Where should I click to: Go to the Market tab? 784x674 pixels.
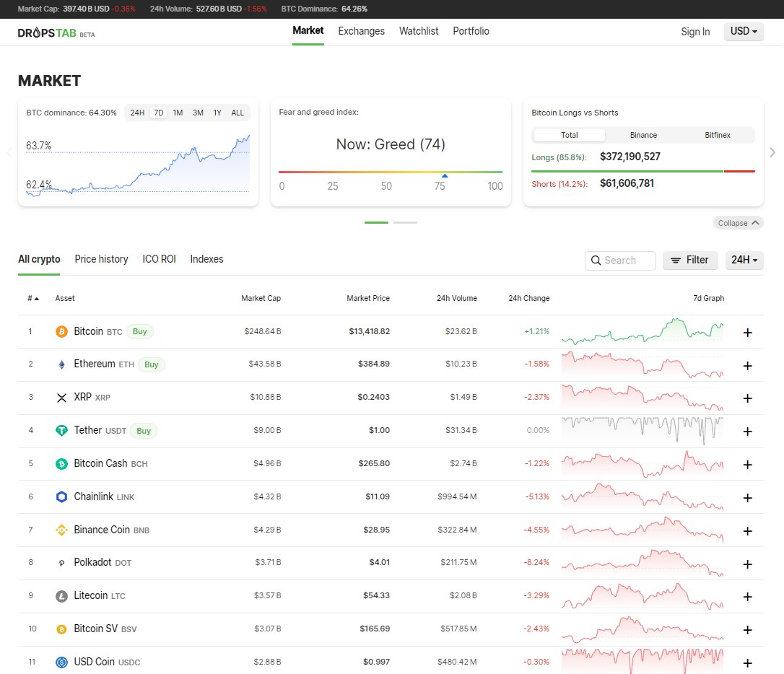[x=308, y=31]
